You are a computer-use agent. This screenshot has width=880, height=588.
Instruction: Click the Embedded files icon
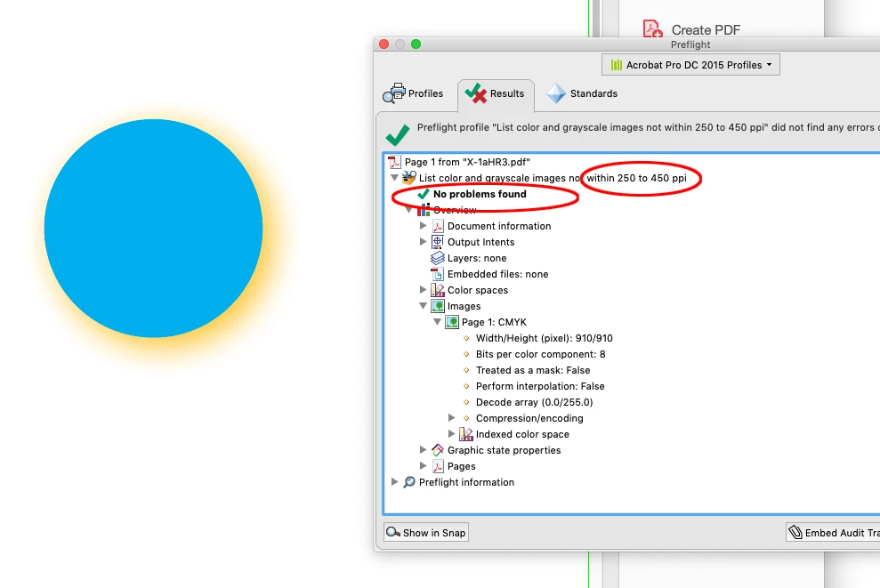pyautogui.click(x=437, y=274)
